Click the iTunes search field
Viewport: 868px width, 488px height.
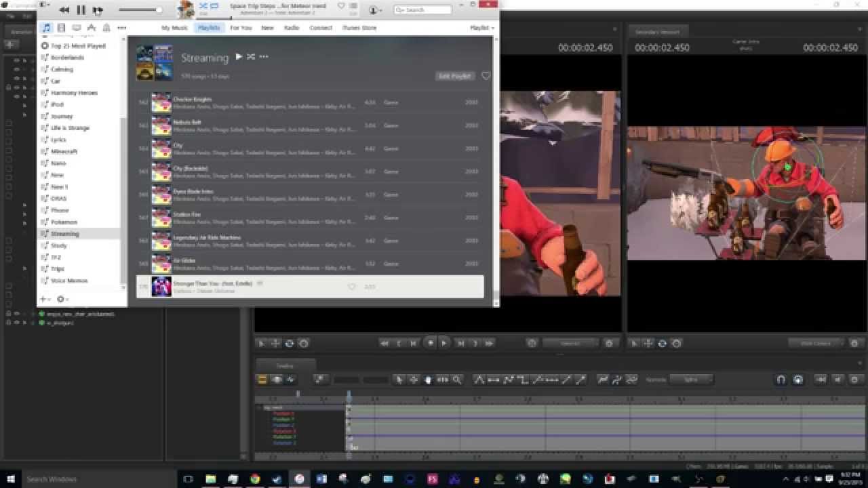click(x=422, y=9)
